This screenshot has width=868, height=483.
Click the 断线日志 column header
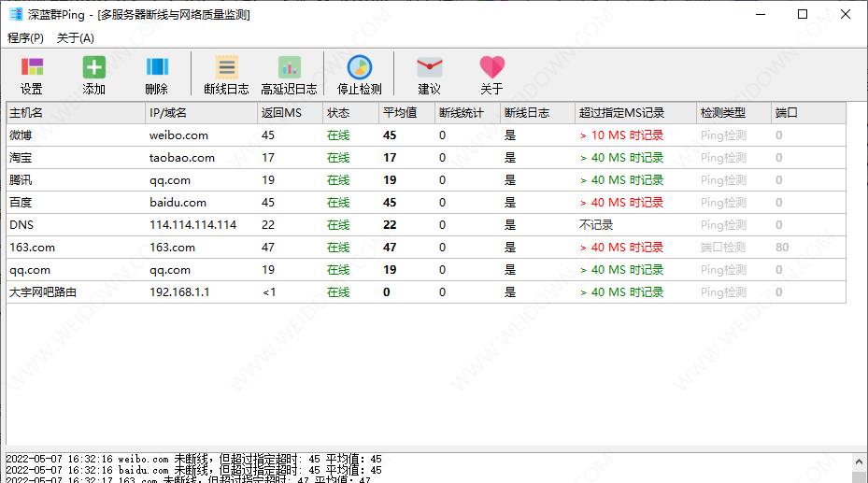(537, 113)
